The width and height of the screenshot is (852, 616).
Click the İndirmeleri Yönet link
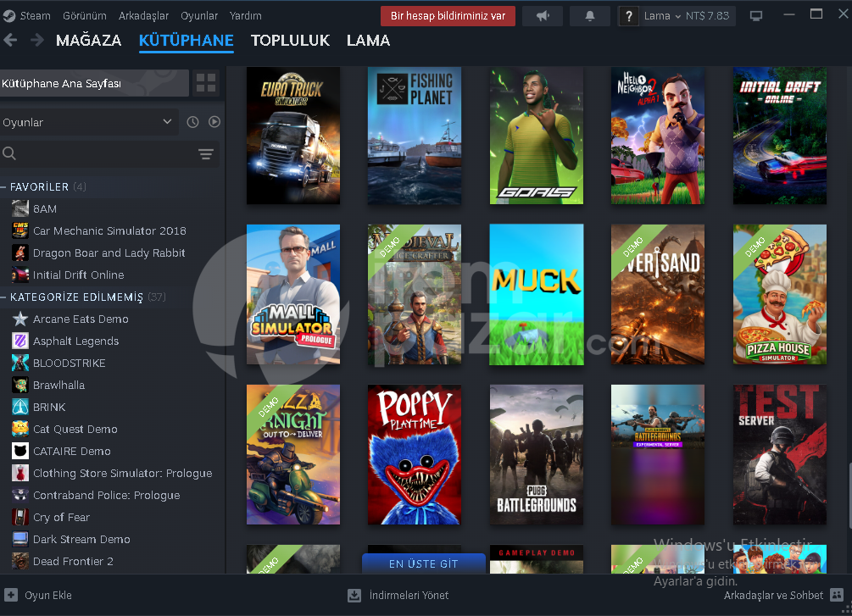point(409,596)
